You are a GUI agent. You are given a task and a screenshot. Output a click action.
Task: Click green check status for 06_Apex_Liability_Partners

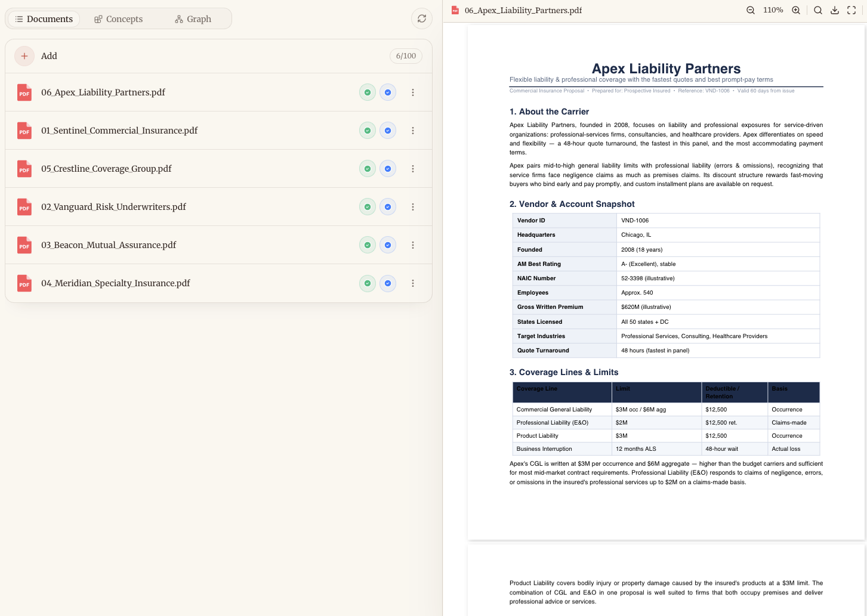click(x=368, y=92)
